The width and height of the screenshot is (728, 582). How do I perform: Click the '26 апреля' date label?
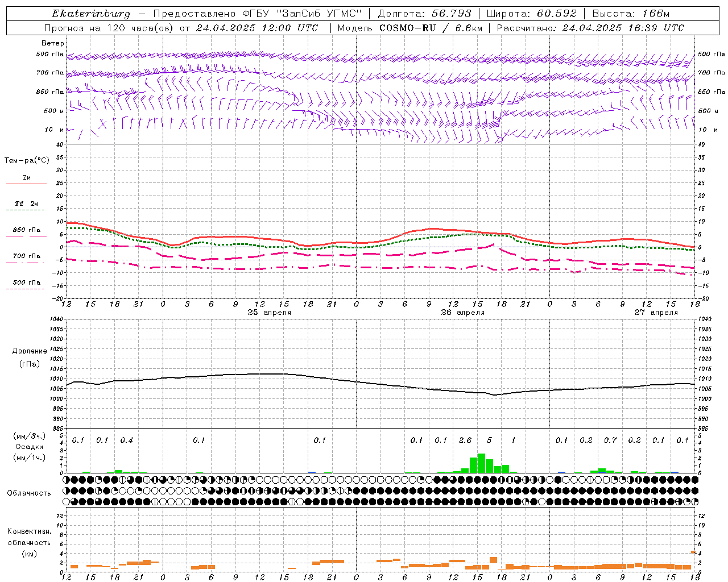(x=462, y=313)
